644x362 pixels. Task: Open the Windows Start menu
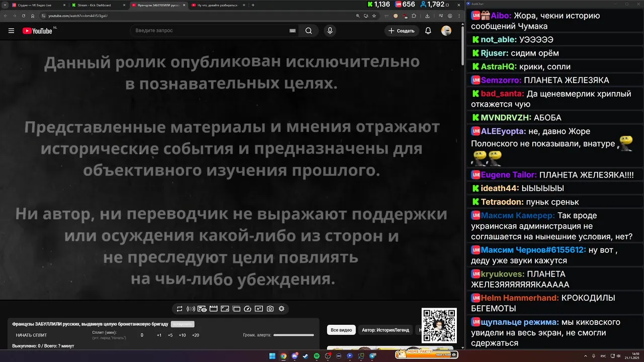pyautogui.click(x=272, y=355)
